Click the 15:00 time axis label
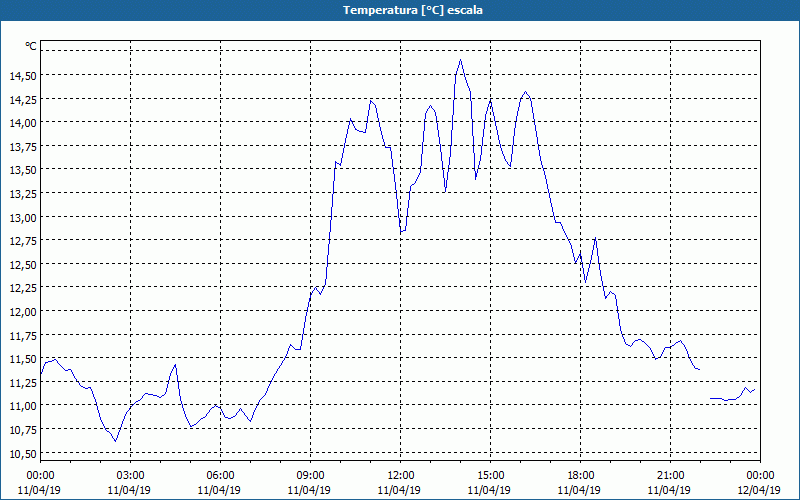Screen dimensions: 800x500 tap(491, 476)
